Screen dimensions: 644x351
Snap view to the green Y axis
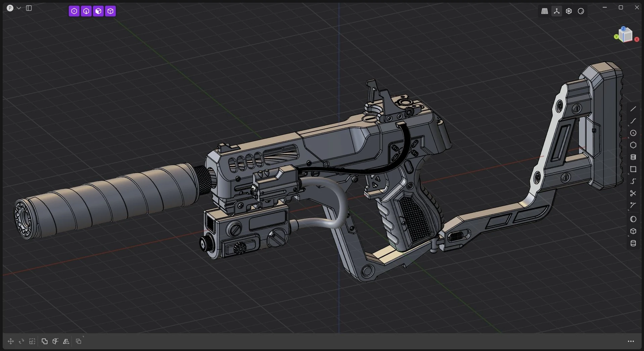tap(616, 37)
